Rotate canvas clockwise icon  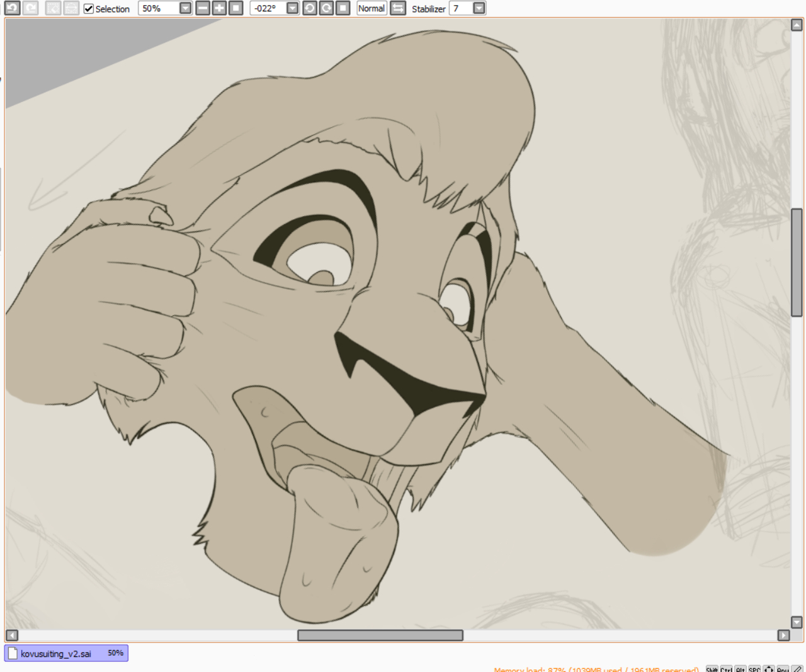[x=326, y=8]
